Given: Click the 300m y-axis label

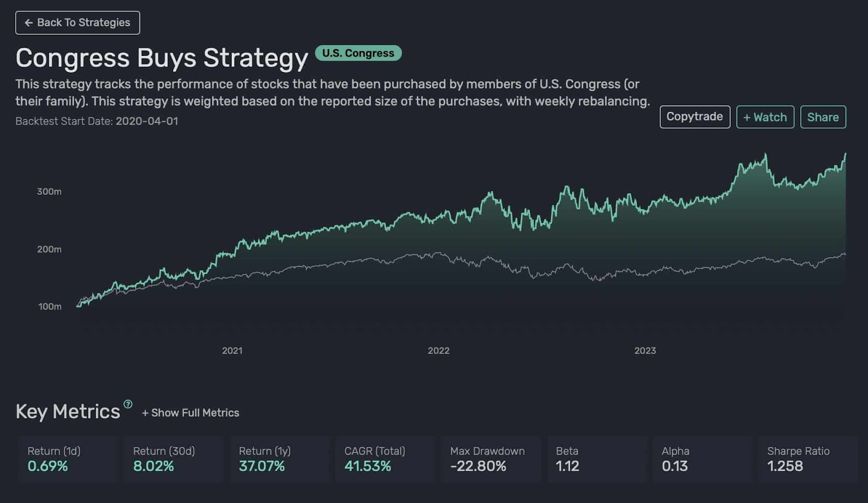Looking at the screenshot, I should tap(49, 192).
